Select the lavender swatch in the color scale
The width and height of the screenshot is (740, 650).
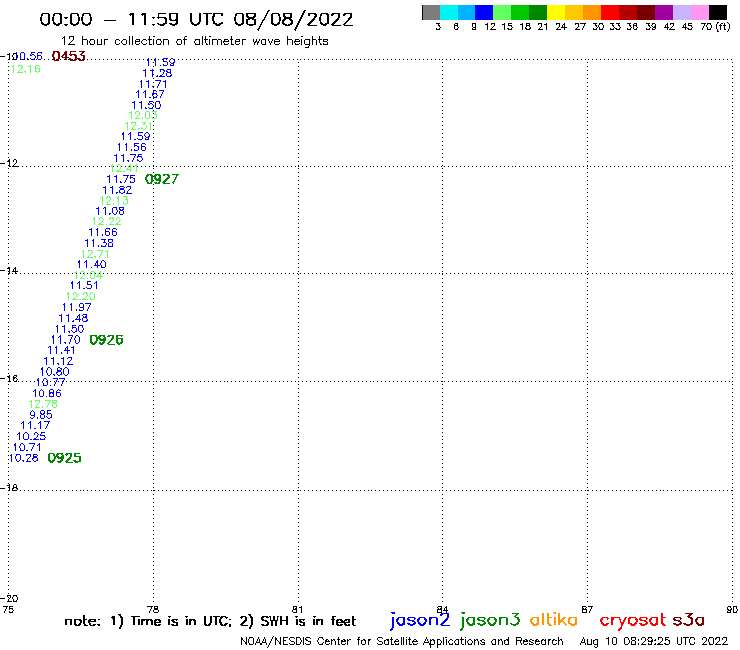[x=681, y=12]
